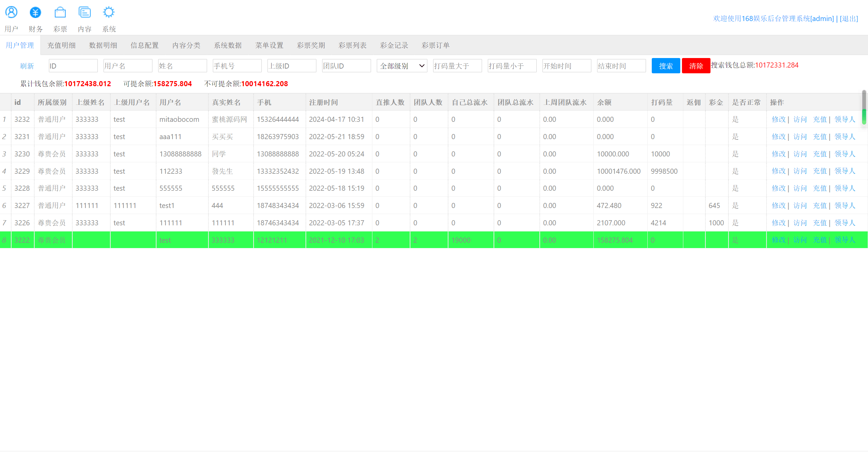Screen dimensions: 868x452
Task: Click 领导人 in the highlighted green row
Action: pos(845,240)
